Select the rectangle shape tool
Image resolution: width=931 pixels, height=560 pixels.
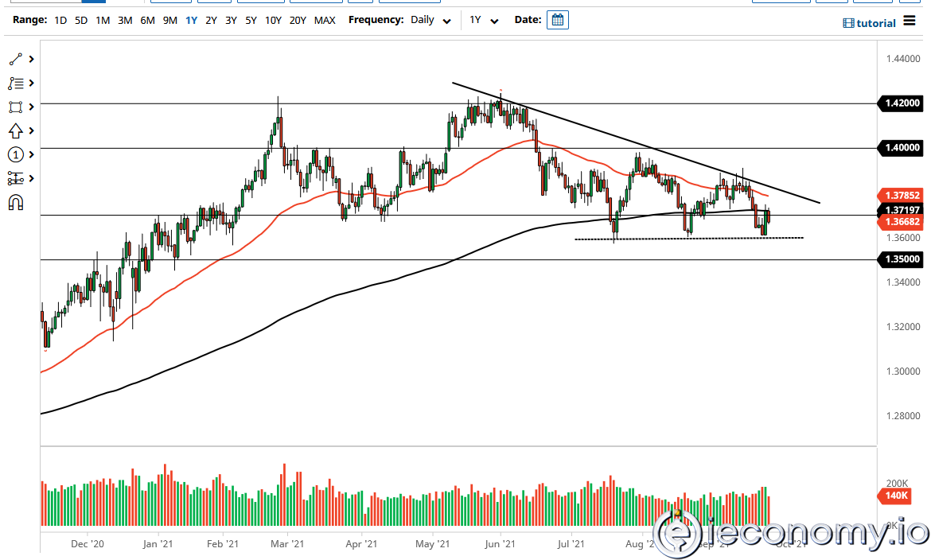pyautogui.click(x=14, y=107)
